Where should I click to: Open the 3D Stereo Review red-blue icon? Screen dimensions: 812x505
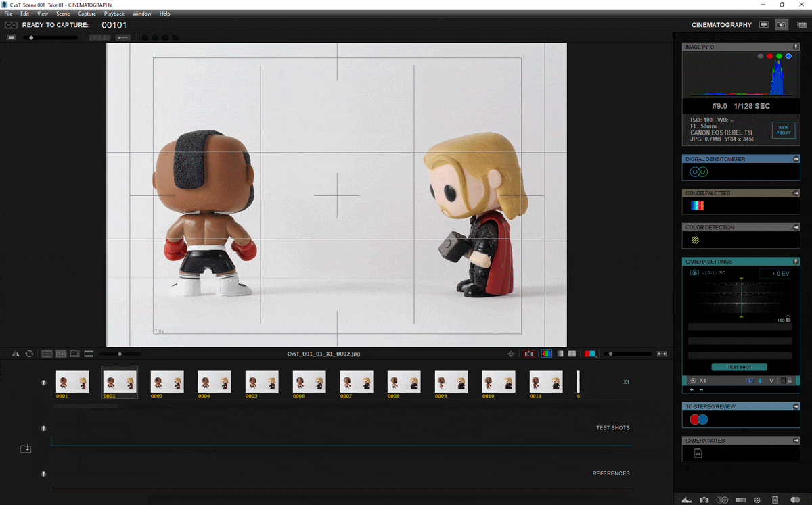coord(698,419)
